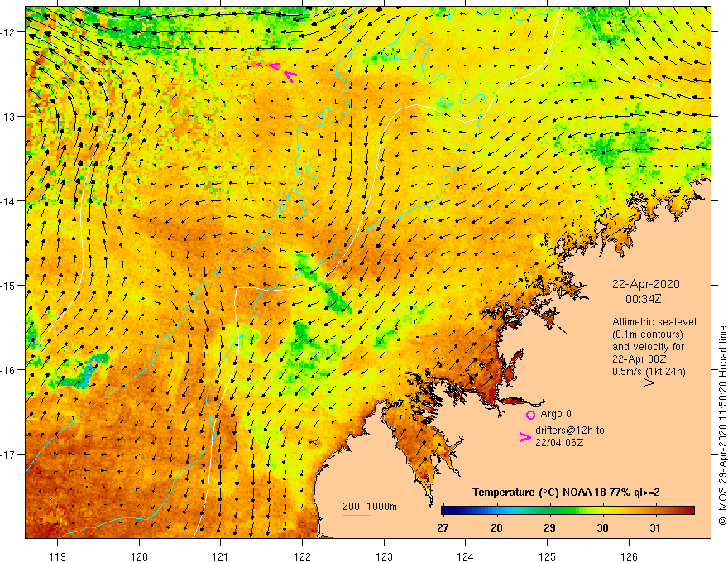Click latitude axis label -16
This screenshot has height=563, width=728.
click(8, 370)
